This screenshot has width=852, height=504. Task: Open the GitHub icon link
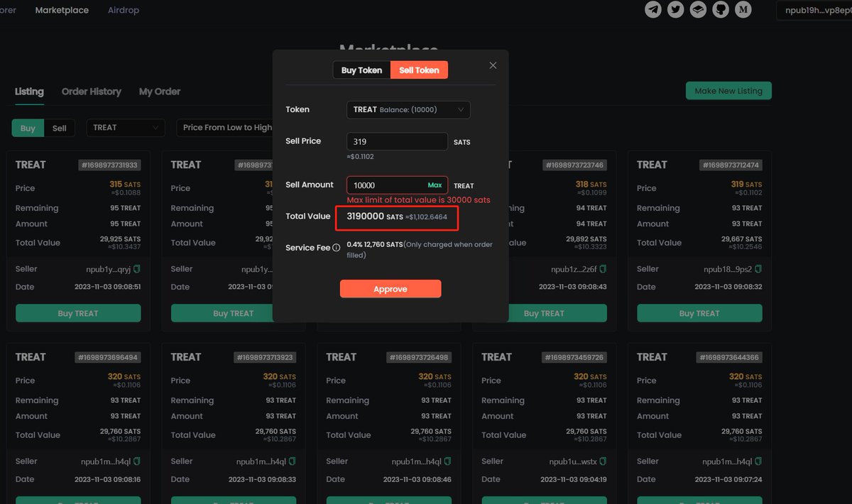pyautogui.click(x=721, y=9)
